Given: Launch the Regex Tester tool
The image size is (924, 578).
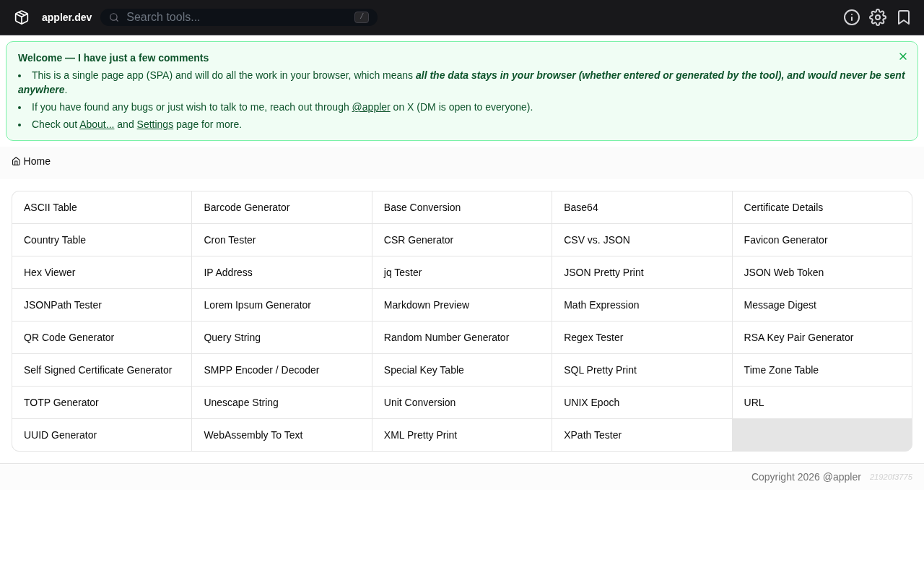Looking at the screenshot, I should pyautogui.click(x=593, y=337).
